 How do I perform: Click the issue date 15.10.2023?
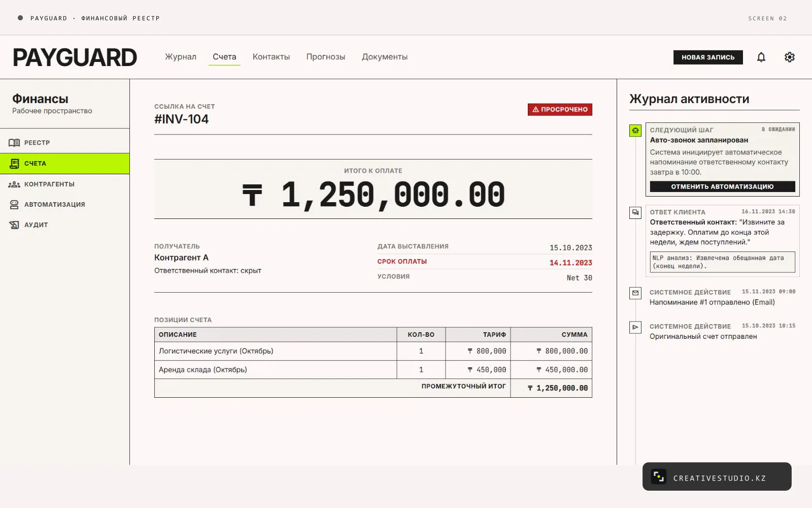[570, 248]
